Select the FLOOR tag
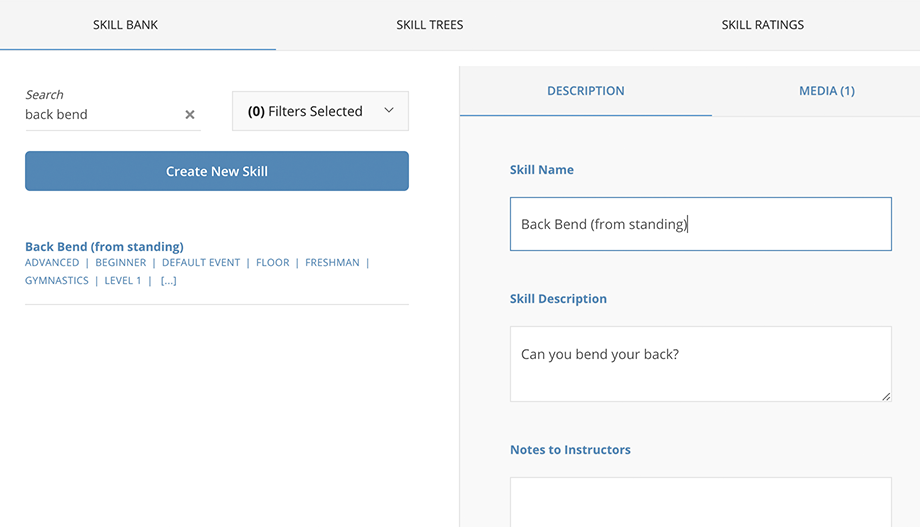This screenshot has width=920, height=527. tap(272, 262)
